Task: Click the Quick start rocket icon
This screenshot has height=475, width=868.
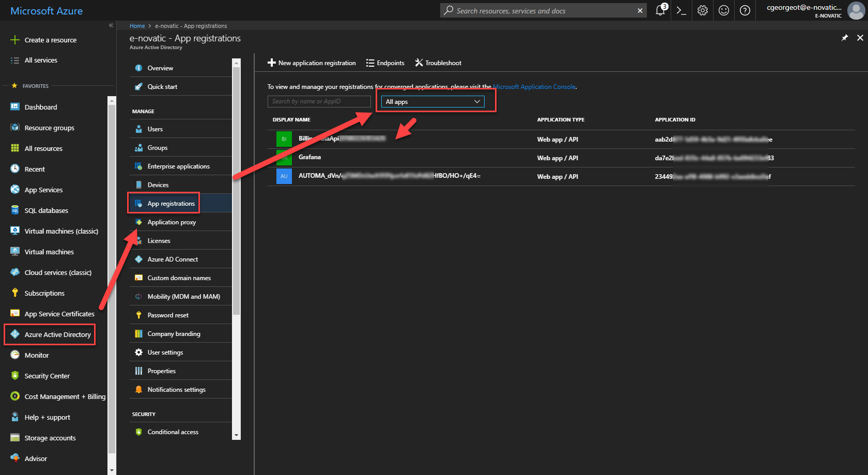Action: [x=138, y=86]
